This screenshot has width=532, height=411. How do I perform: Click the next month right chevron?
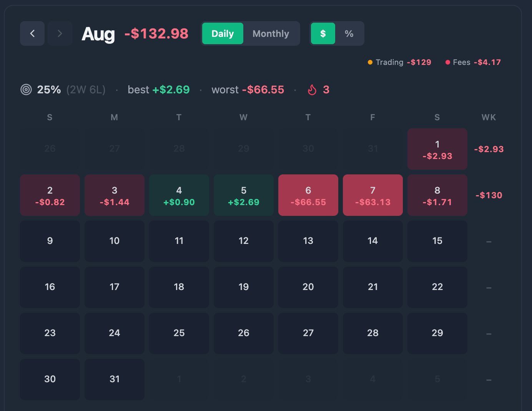pyautogui.click(x=60, y=34)
